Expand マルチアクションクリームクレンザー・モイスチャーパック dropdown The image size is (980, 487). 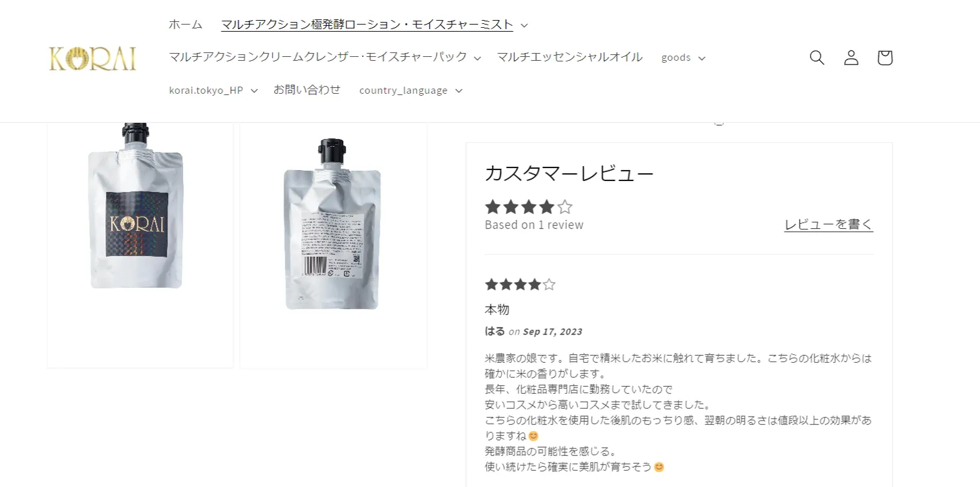(x=325, y=57)
